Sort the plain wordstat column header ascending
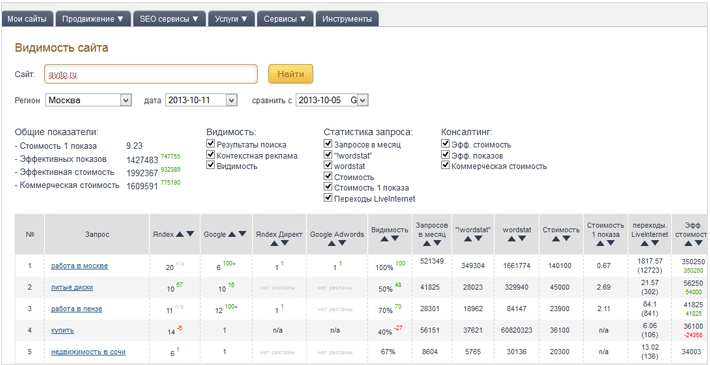This screenshot has width=710, height=365. tap(511, 239)
